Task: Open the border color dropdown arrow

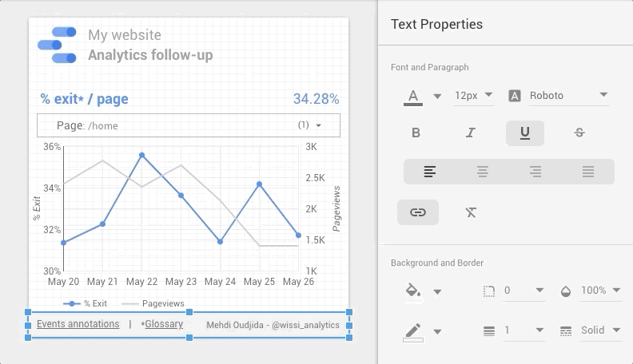Action: click(x=437, y=332)
